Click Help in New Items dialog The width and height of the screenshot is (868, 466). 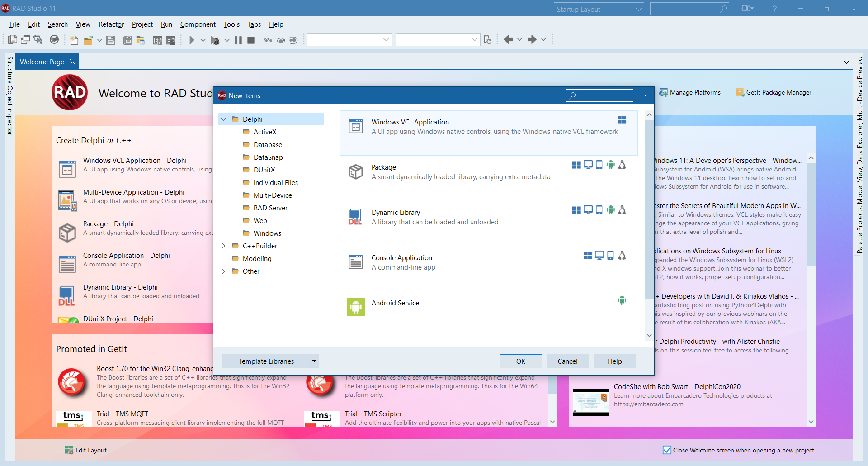(615, 361)
